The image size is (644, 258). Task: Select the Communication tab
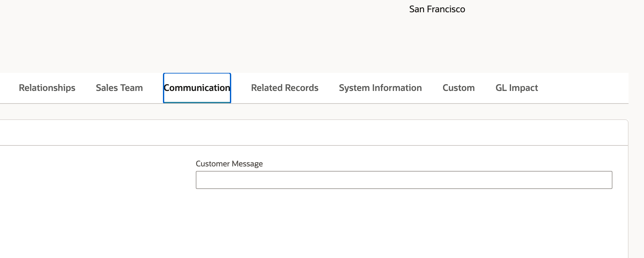(x=197, y=88)
